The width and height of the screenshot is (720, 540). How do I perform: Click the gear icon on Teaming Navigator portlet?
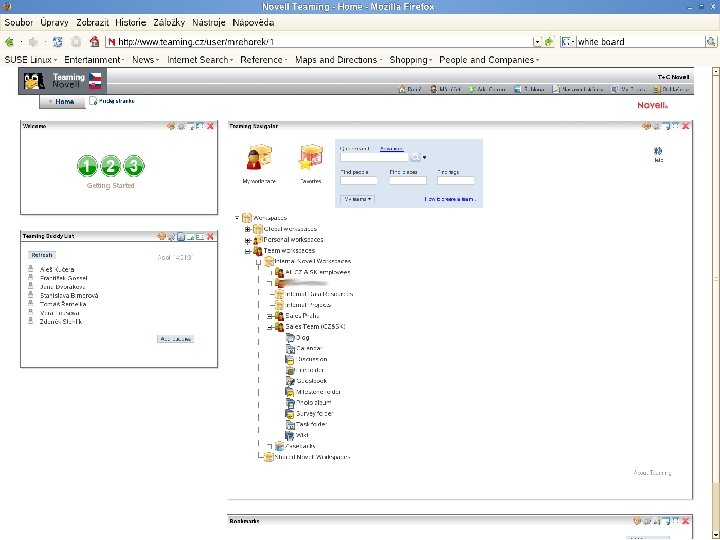[656, 126]
